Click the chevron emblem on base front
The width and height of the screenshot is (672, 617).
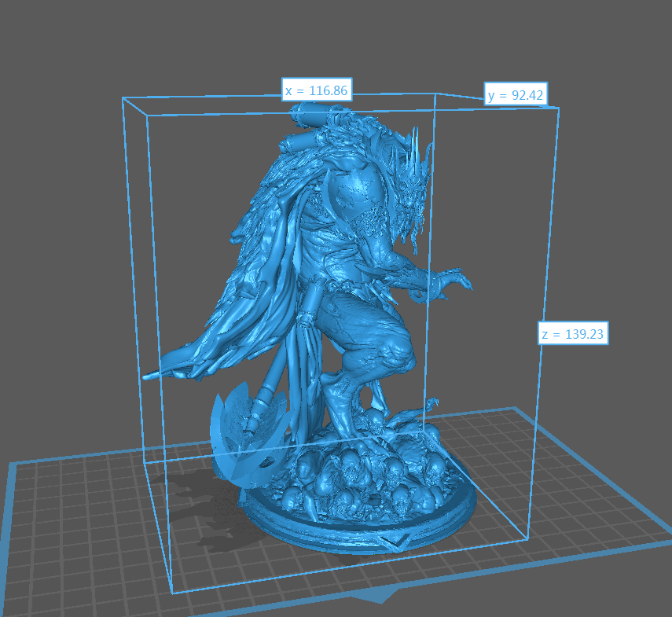pos(395,541)
